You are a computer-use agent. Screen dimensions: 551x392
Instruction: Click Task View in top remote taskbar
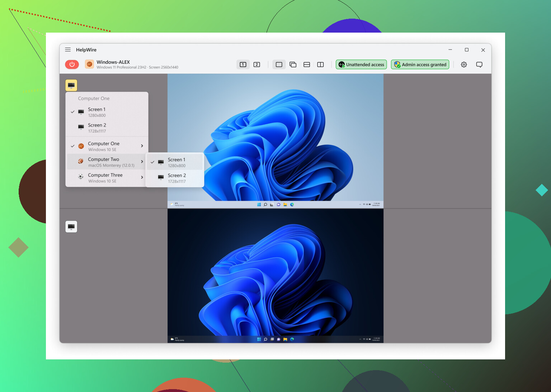point(272,205)
